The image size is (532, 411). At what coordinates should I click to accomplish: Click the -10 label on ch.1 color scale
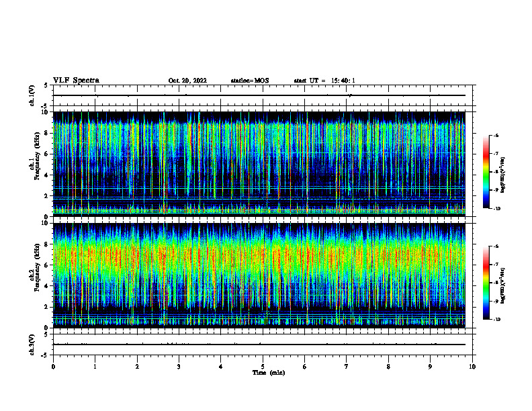click(497, 209)
